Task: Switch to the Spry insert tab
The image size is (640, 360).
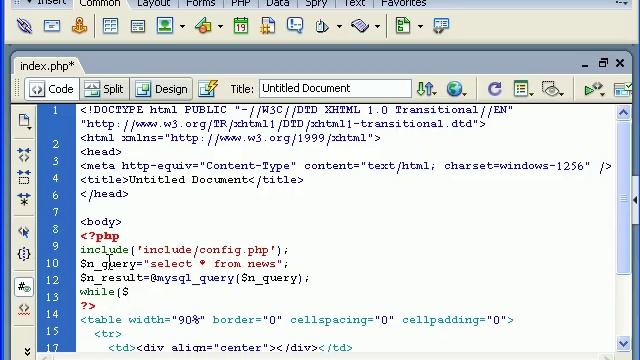Action: pos(316,3)
